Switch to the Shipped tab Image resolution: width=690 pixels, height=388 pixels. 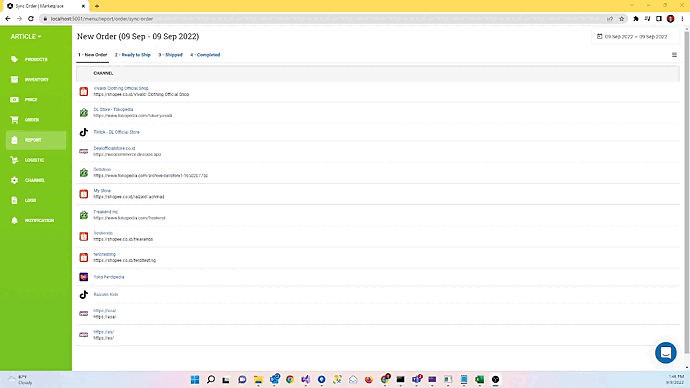click(170, 55)
